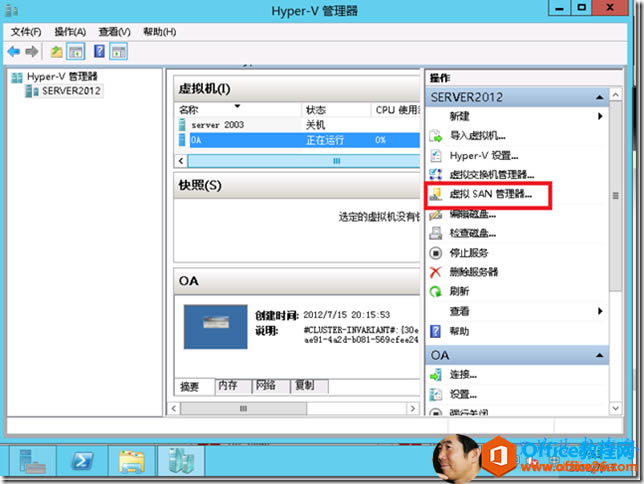Viewport: 644px width, 484px height.
Task: Click the OA virtual machine thumbnail preview
Action: [216, 327]
